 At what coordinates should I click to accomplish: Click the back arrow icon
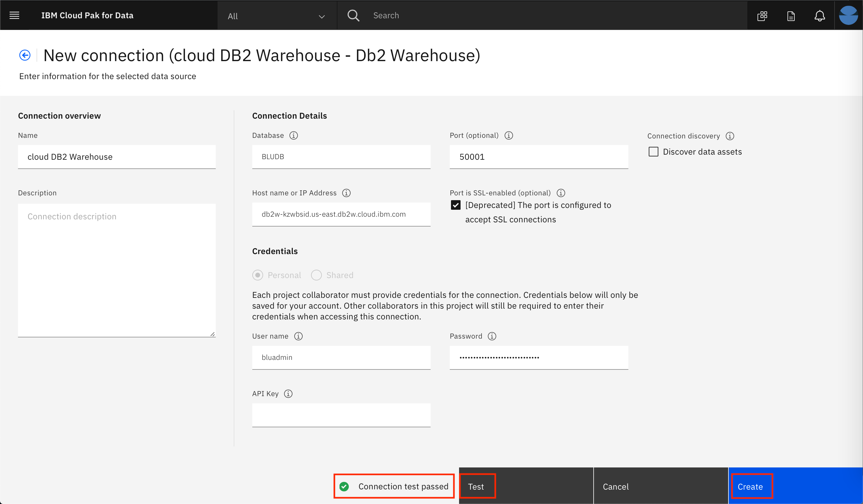25,55
